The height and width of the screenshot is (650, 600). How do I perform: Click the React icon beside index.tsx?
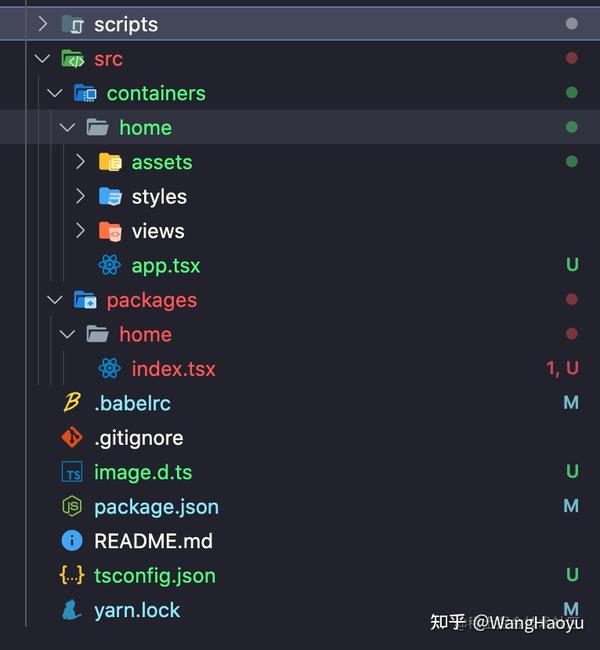pyautogui.click(x=110, y=368)
